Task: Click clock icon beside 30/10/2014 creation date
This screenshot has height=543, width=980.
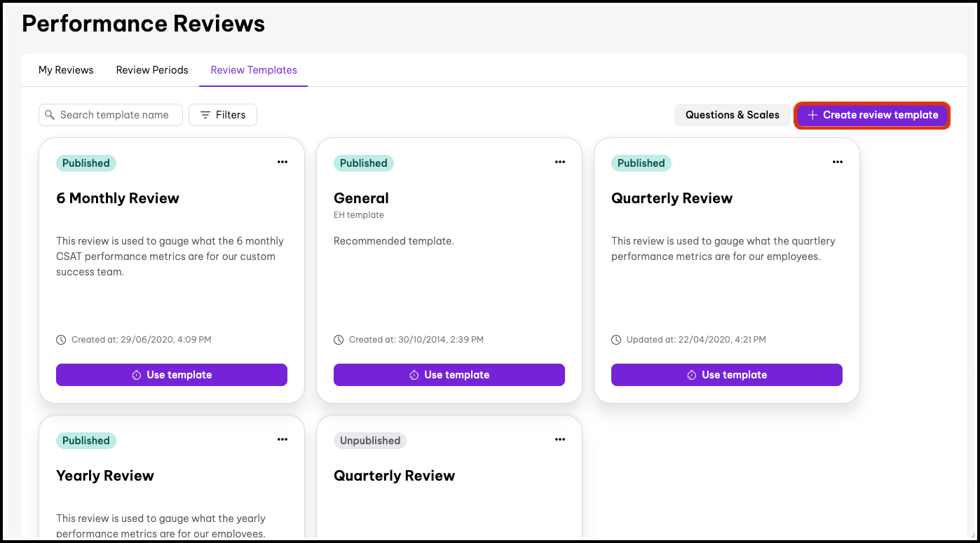Action: [339, 340]
